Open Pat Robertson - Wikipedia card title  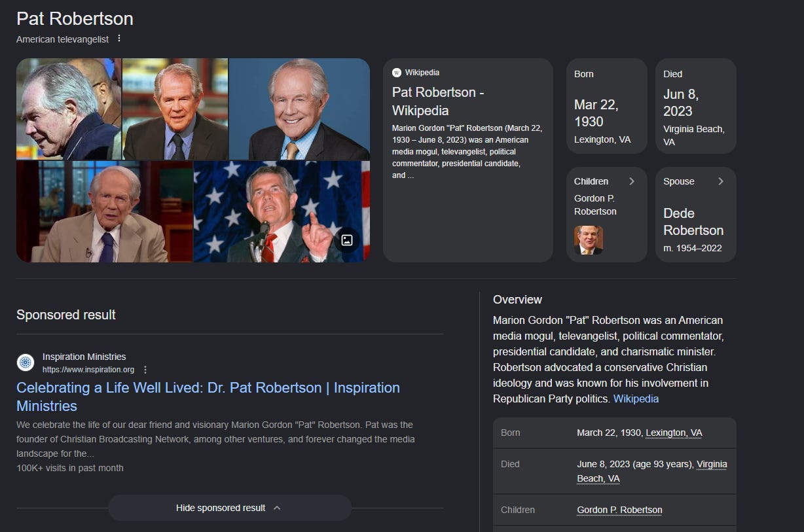[x=438, y=101]
